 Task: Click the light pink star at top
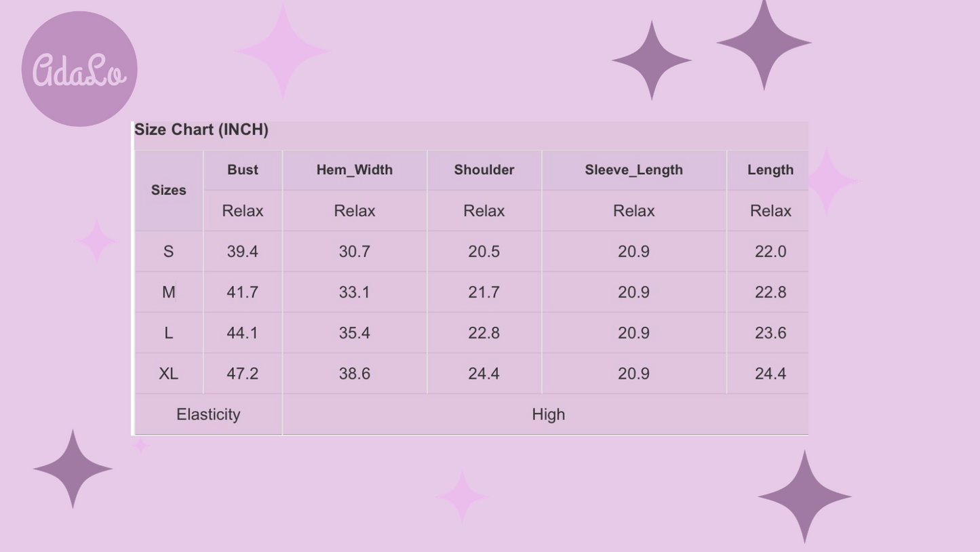click(283, 51)
